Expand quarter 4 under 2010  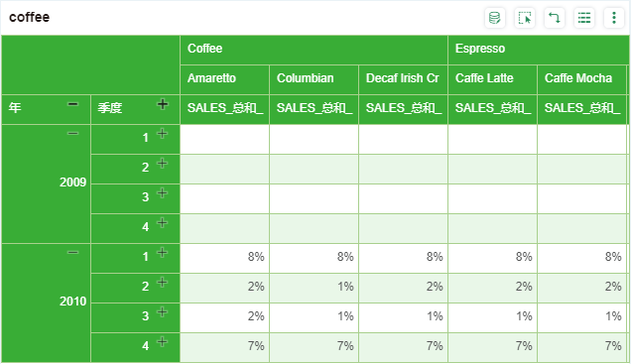coord(162,342)
